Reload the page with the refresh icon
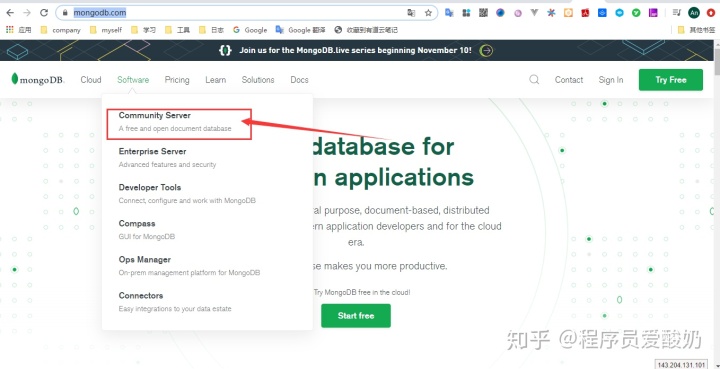Viewport: 720px width, 369px height. [44, 13]
